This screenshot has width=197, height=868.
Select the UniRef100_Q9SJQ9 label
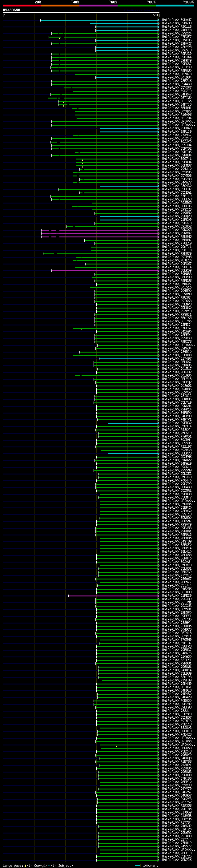[x=177, y=600]
